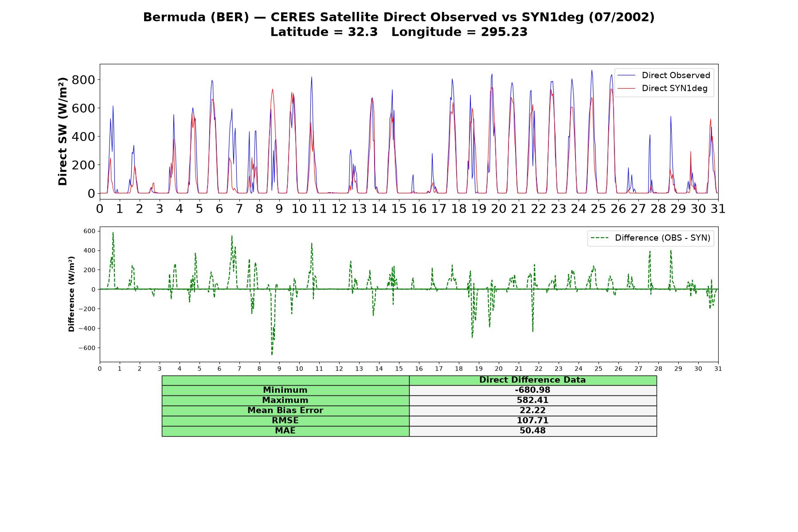The height and width of the screenshot is (532, 798).
Task: Click the Minimum row label in table
Action: 286,390
